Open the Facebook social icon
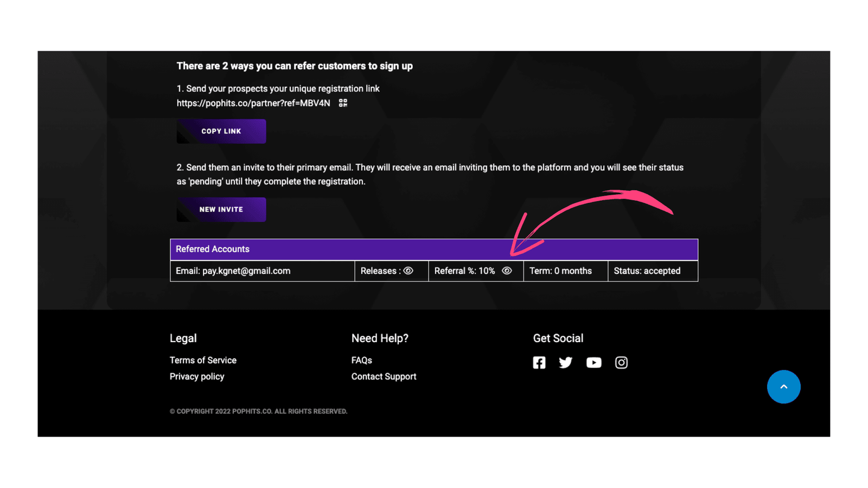 (x=539, y=362)
